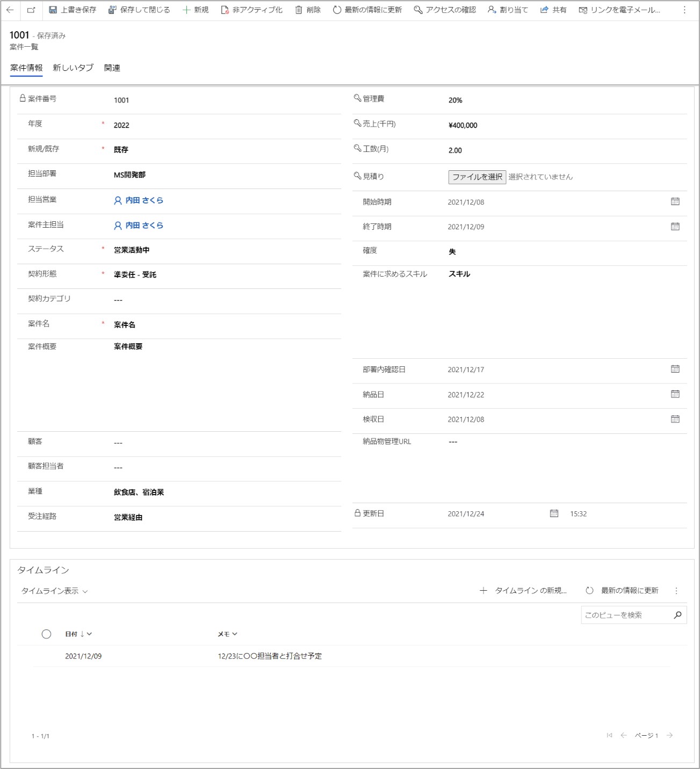Expand the タイムライン表示 view dropdown
Image resolution: width=700 pixels, height=769 pixels.
tap(54, 591)
